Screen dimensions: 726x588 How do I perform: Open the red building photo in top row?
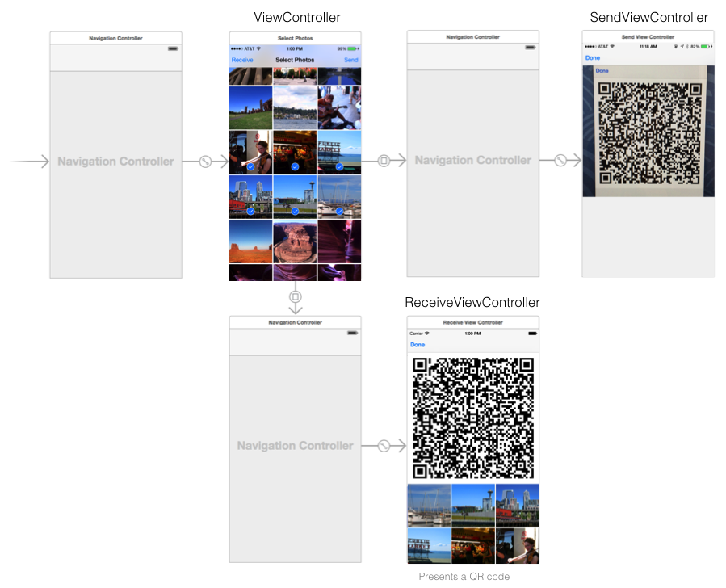(295, 77)
